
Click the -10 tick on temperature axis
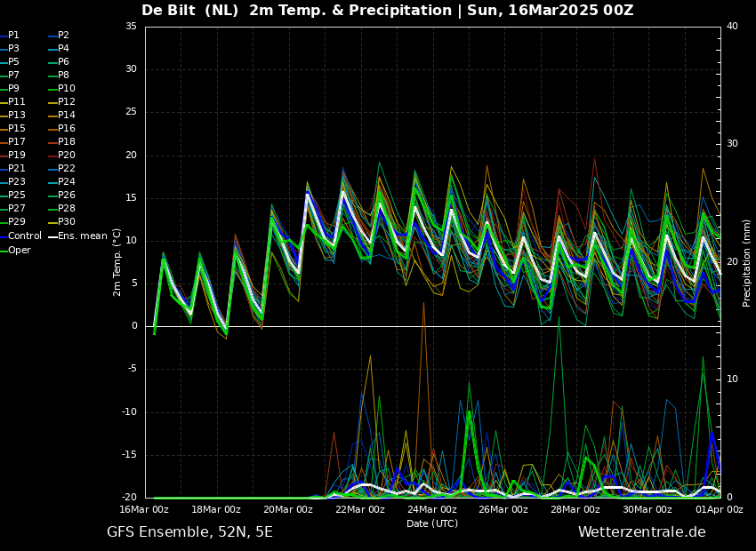129,412
